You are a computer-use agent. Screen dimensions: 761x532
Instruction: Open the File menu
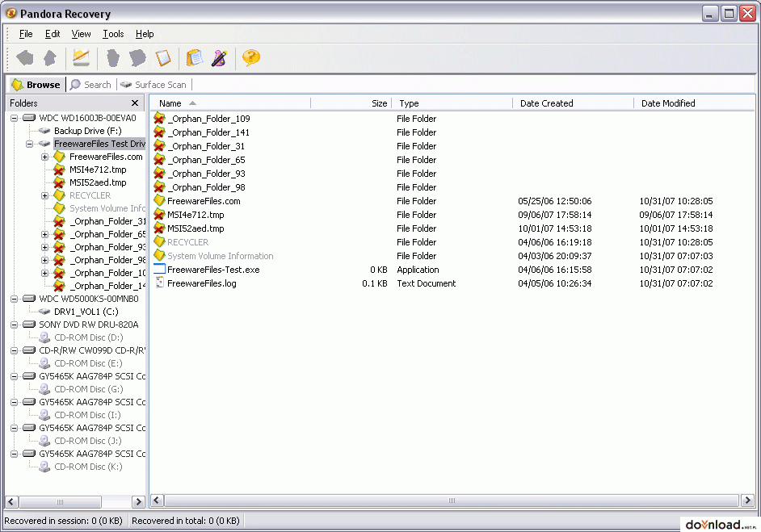click(x=26, y=34)
